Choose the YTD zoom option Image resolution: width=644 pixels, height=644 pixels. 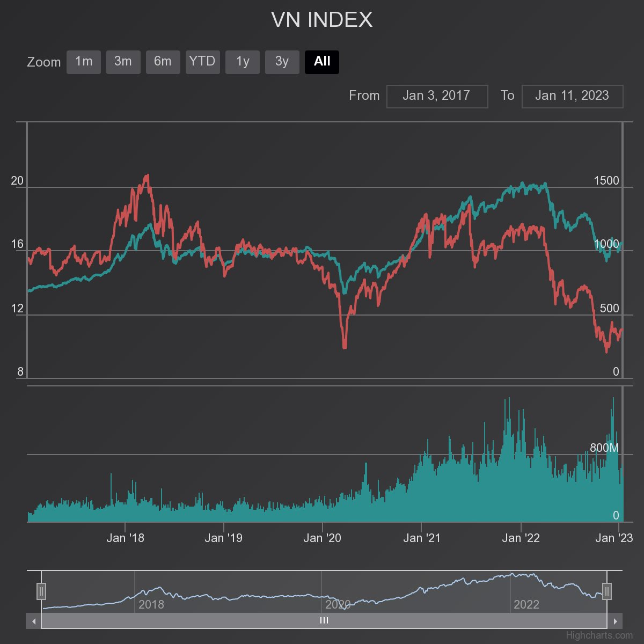click(202, 62)
